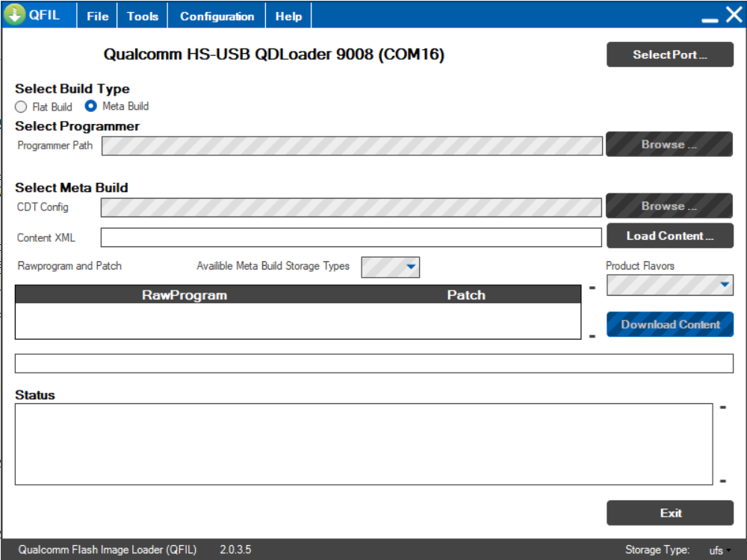Click the Patch column header
This screenshot has width=747, height=560.
click(466, 295)
